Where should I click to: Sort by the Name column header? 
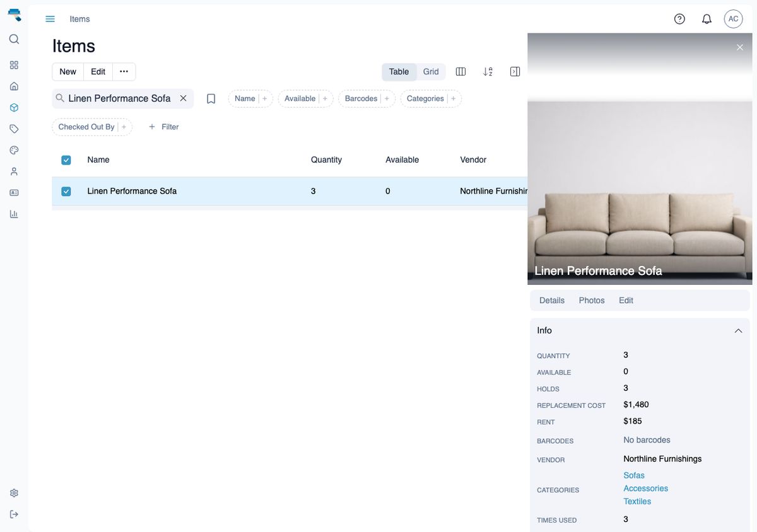[x=98, y=160]
